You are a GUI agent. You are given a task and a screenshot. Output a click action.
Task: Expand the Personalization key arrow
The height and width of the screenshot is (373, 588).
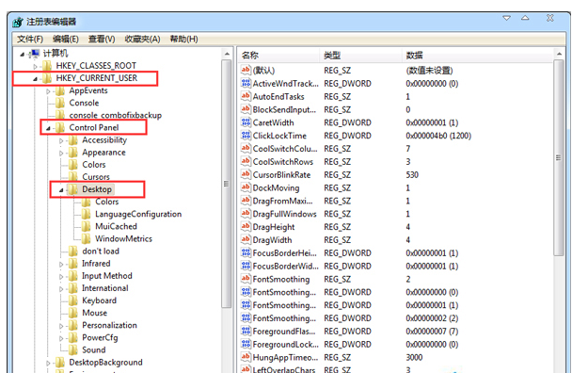(61, 327)
